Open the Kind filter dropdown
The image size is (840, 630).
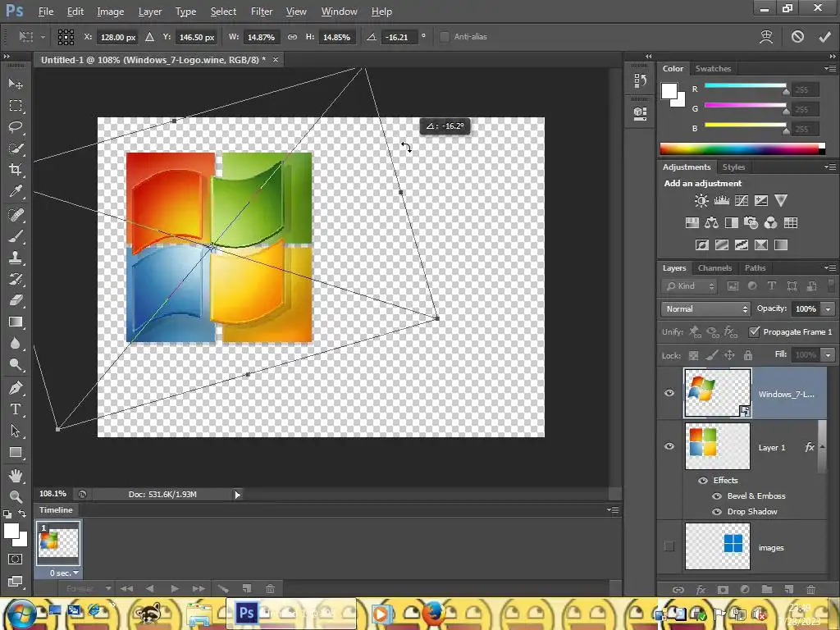tap(690, 286)
